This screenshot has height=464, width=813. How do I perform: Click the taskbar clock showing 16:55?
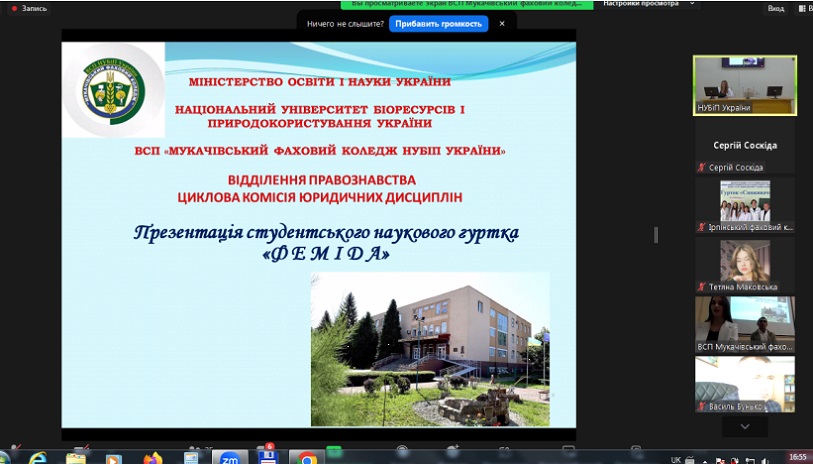coord(797,457)
